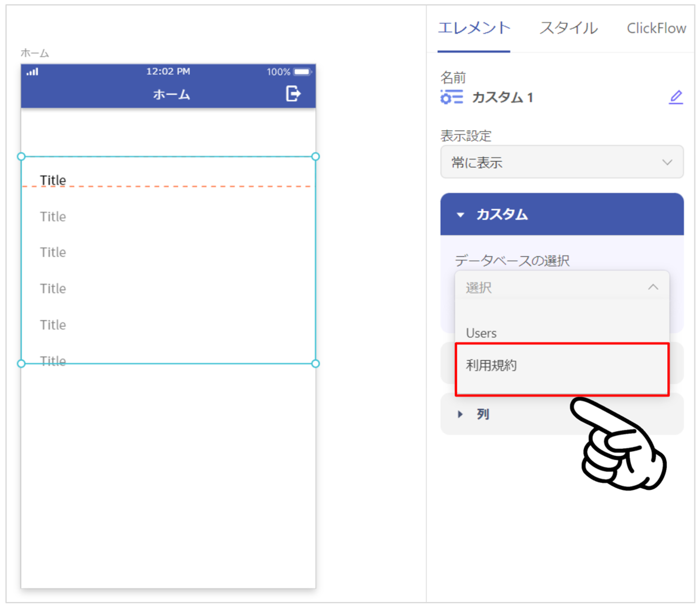700x610 pixels.
Task: Click top-right resize handle of selected list
Action: coord(315,156)
